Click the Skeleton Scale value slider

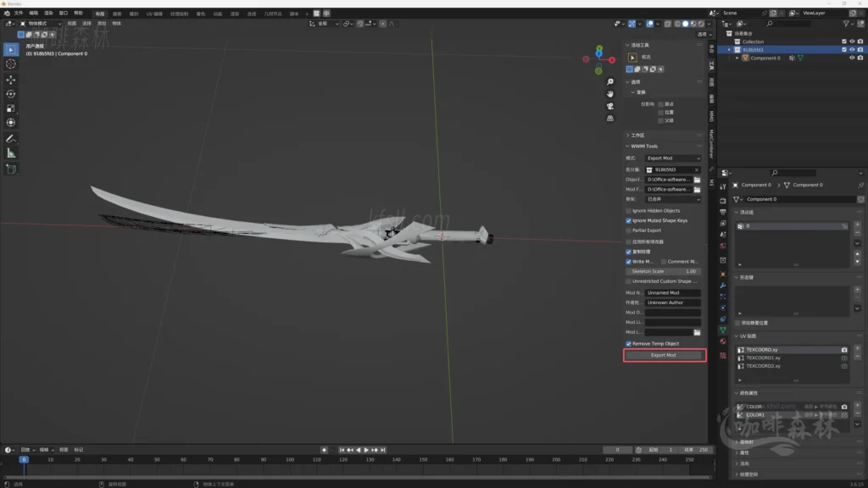pyautogui.click(x=664, y=271)
